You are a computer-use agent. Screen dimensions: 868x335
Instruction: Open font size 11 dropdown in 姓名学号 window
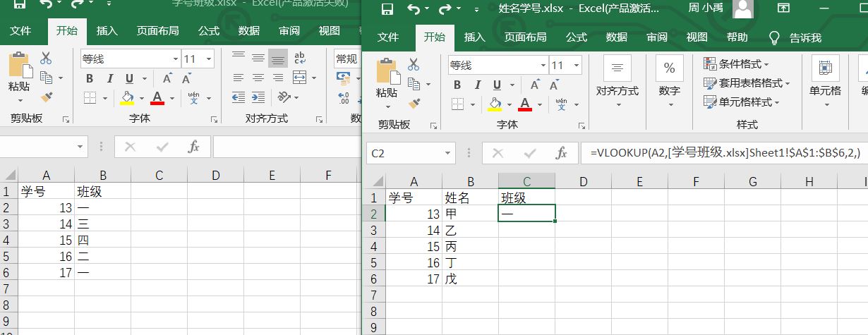pos(577,66)
